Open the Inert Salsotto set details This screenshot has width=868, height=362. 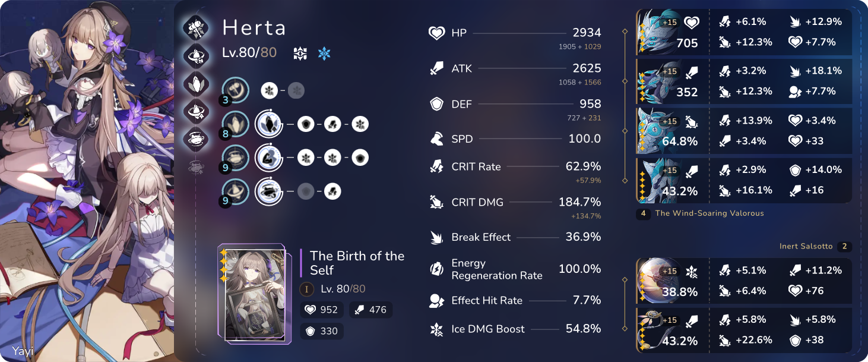[x=815, y=246]
